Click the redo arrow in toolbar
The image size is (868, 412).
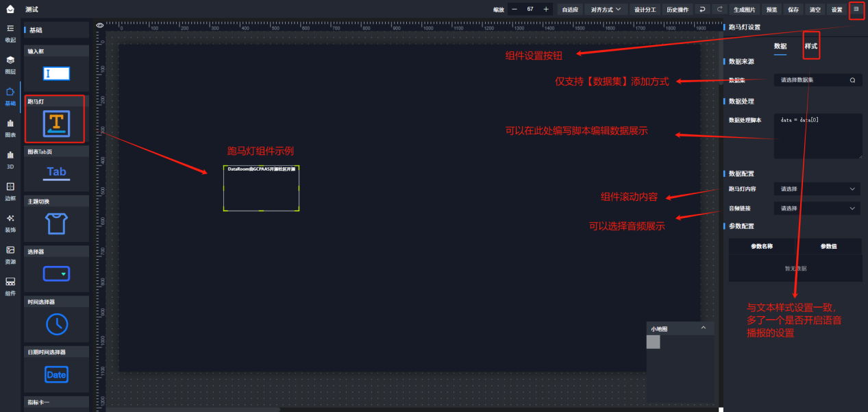coord(719,10)
